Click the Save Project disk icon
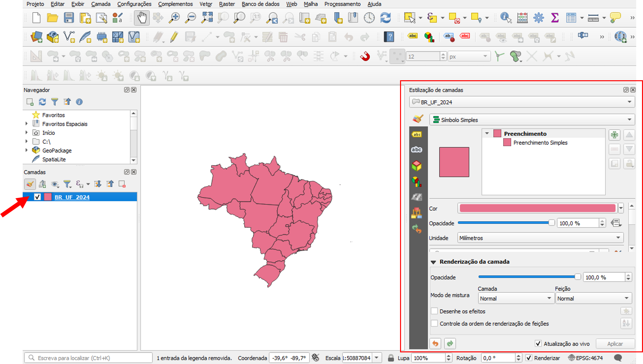Screen dimensions: 643x364 click(69, 18)
